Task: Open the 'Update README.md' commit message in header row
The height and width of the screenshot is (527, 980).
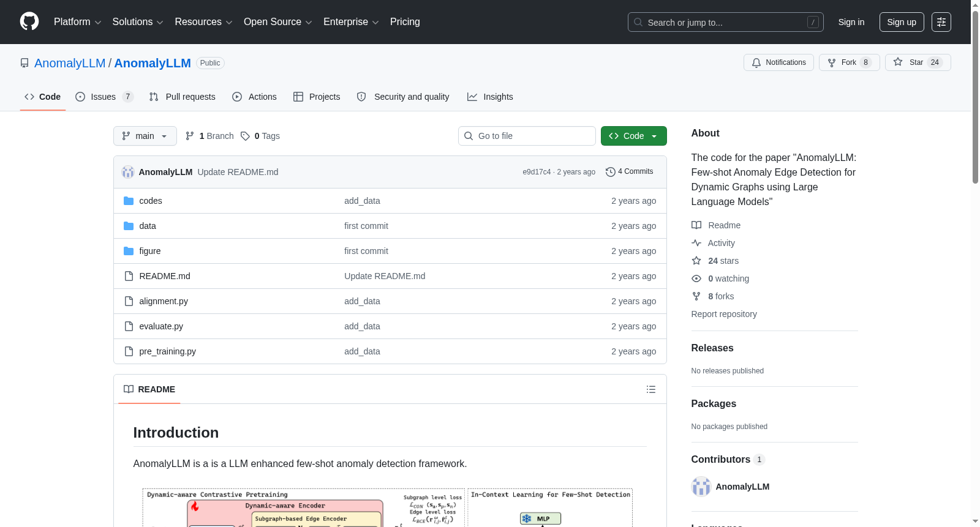Action: click(238, 172)
